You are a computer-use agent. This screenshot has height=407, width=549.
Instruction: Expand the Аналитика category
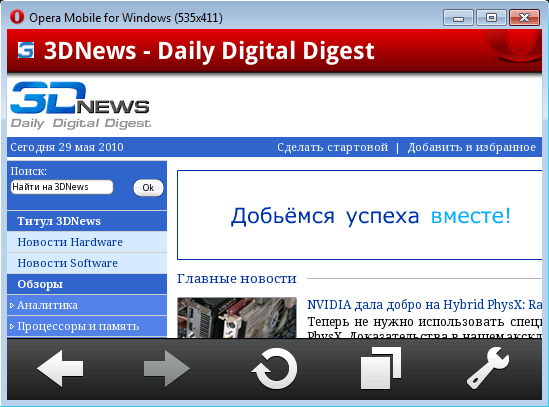(x=87, y=305)
